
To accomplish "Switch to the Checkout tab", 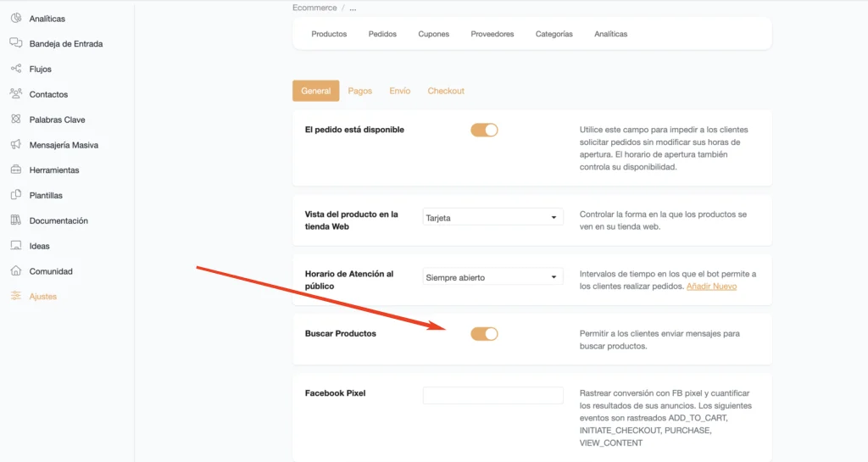I will pyautogui.click(x=446, y=91).
